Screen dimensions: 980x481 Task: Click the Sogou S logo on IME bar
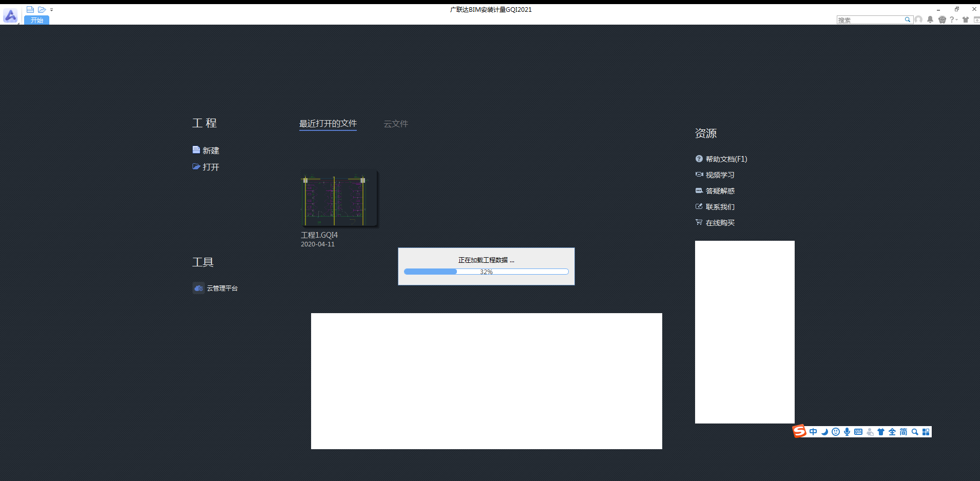point(799,431)
